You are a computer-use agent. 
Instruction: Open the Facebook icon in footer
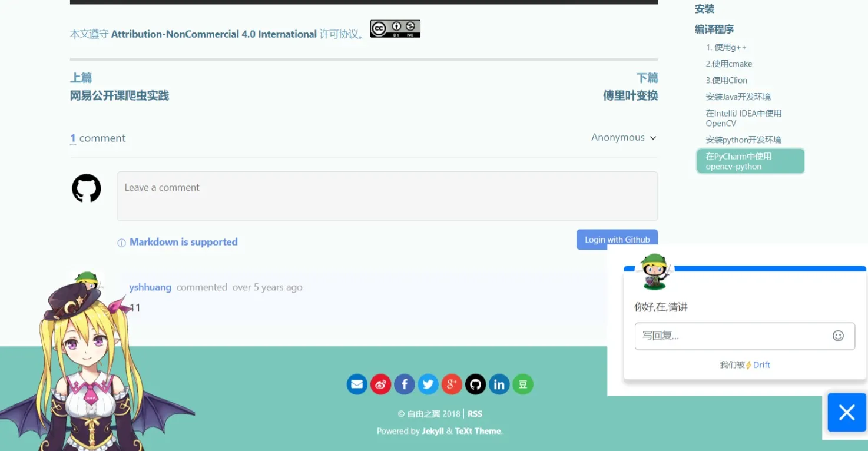[x=405, y=384]
